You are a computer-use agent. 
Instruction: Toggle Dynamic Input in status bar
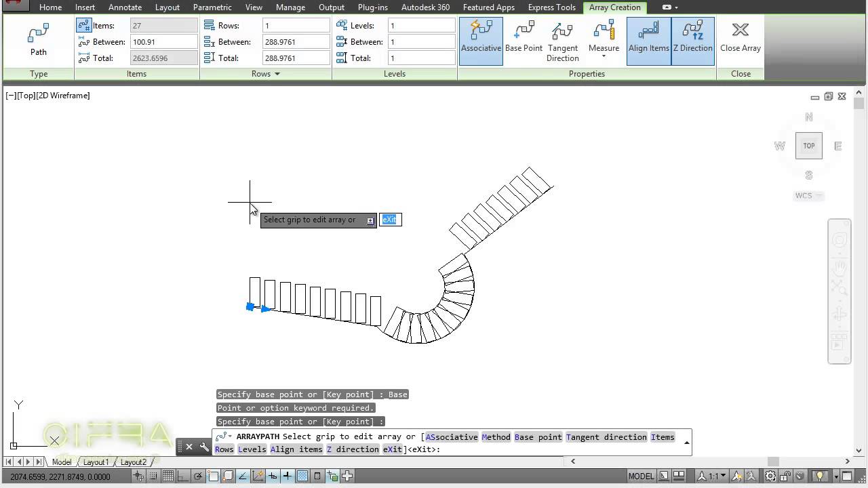tap(273, 476)
